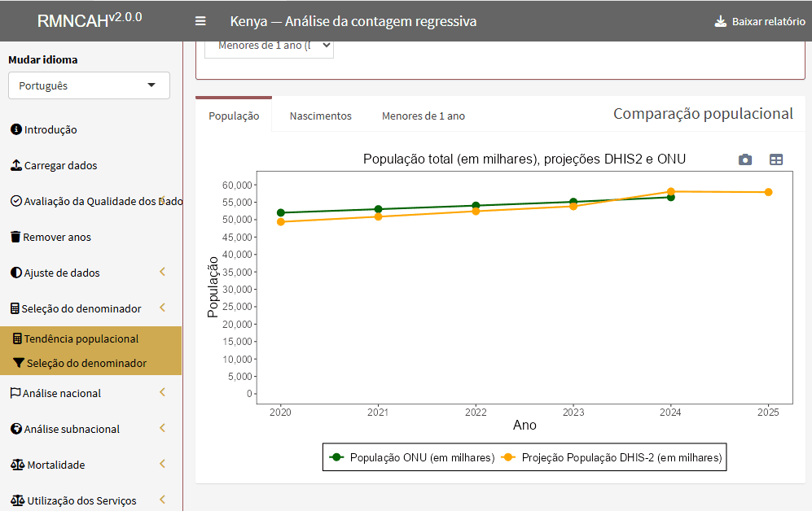Click the Utilização dos Serviços scale icon

pos(18,500)
